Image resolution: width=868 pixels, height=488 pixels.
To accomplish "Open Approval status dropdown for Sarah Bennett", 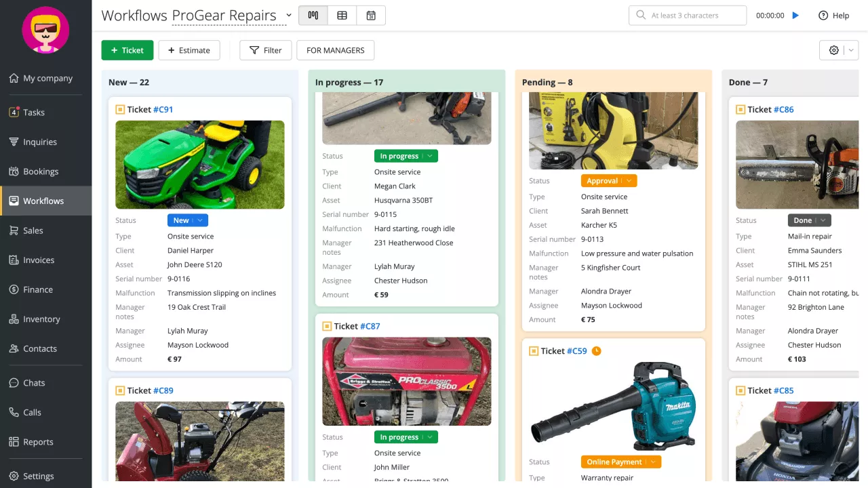I will coord(609,181).
